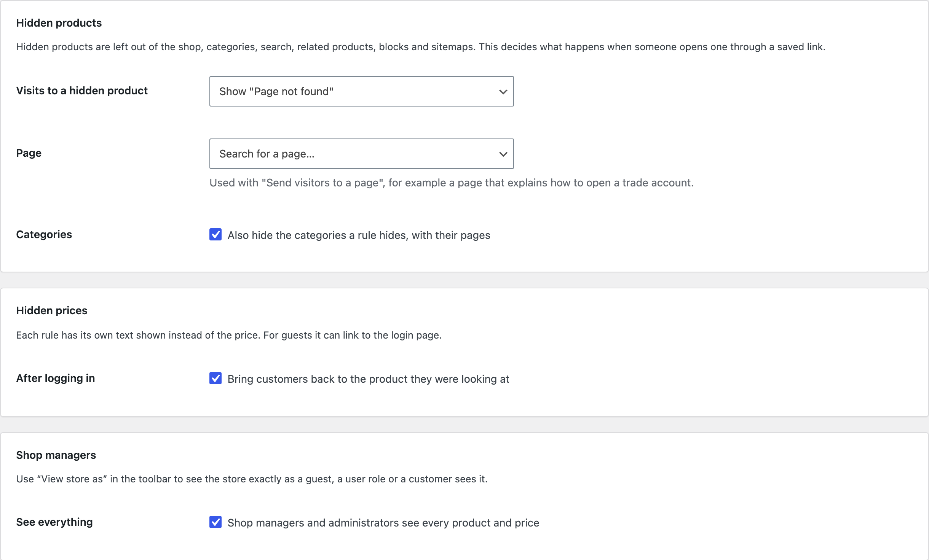
Task: Untick the hide categories checkbox
Action: [x=215, y=234]
